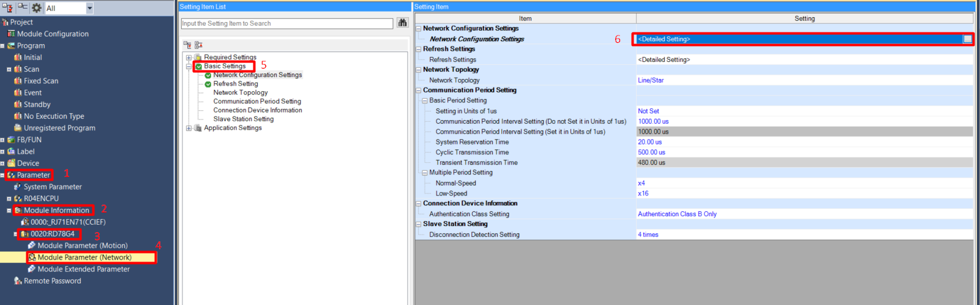
Task: Click the Line/Star topology value
Action: pyautogui.click(x=651, y=80)
